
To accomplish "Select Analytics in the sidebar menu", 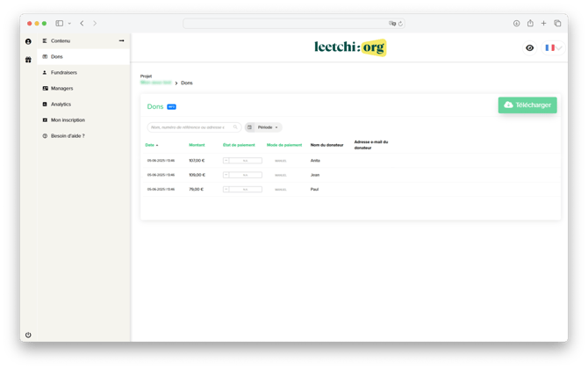I will coord(61,105).
